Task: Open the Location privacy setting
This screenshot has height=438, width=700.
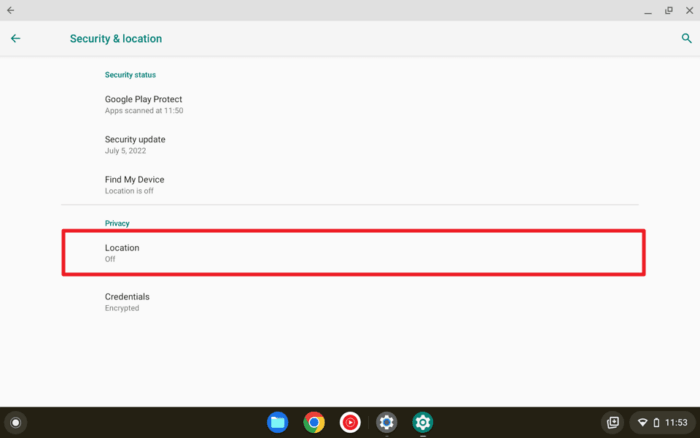Action: [353, 253]
